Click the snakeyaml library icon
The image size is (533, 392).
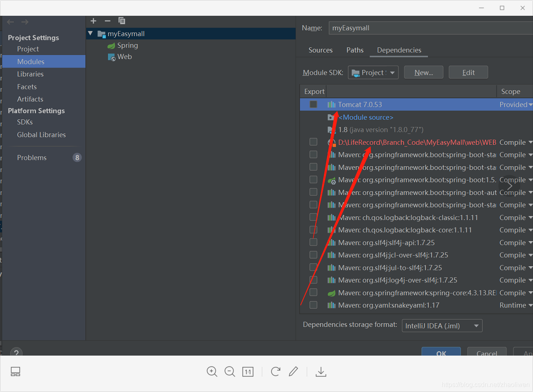332,305
